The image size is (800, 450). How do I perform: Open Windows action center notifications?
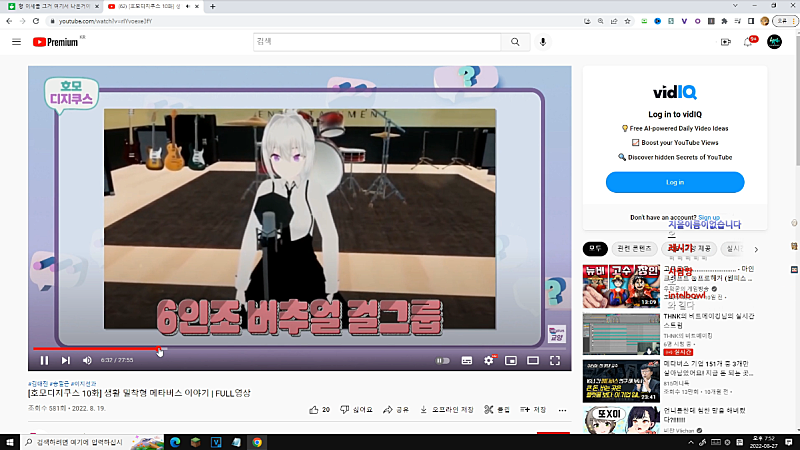(x=789, y=442)
